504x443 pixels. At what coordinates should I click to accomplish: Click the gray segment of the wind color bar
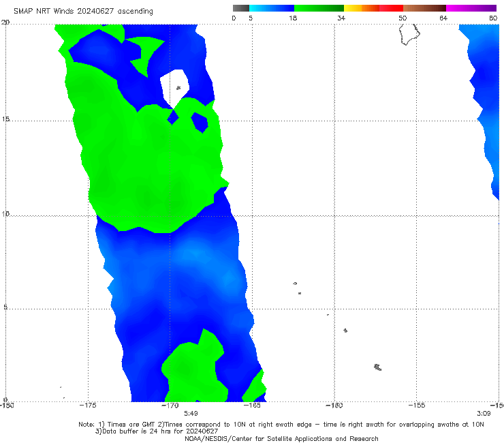point(240,8)
